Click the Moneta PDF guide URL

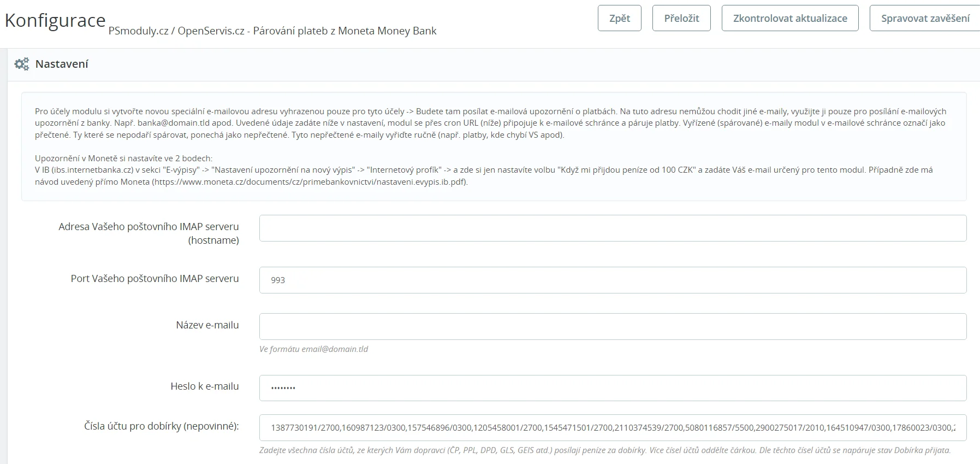point(309,182)
